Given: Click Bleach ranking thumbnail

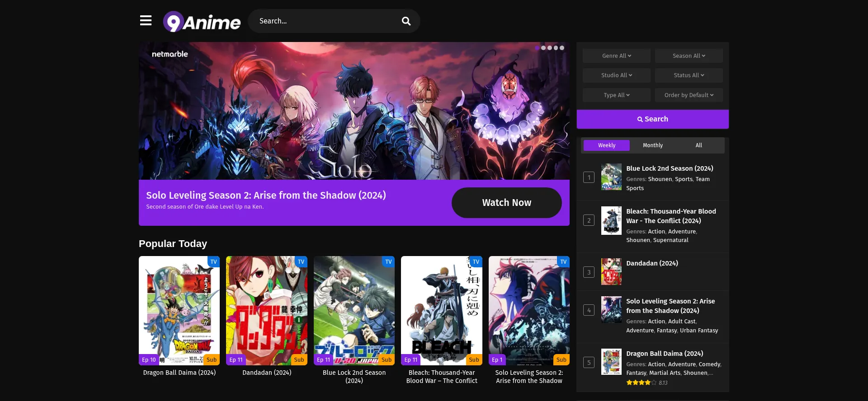Looking at the screenshot, I should coord(611,220).
